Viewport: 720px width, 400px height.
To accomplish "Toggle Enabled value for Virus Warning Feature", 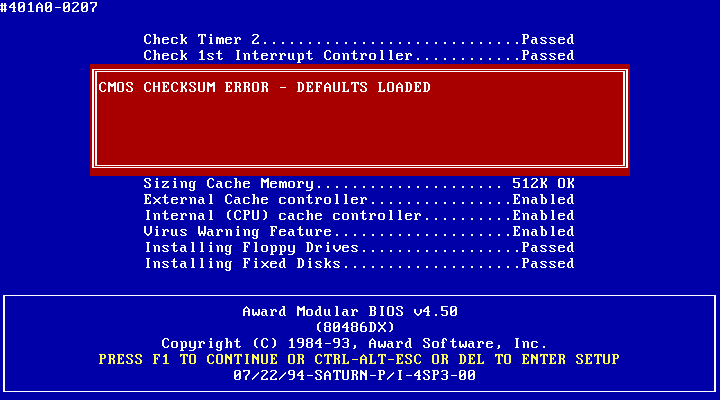I will tap(543, 232).
